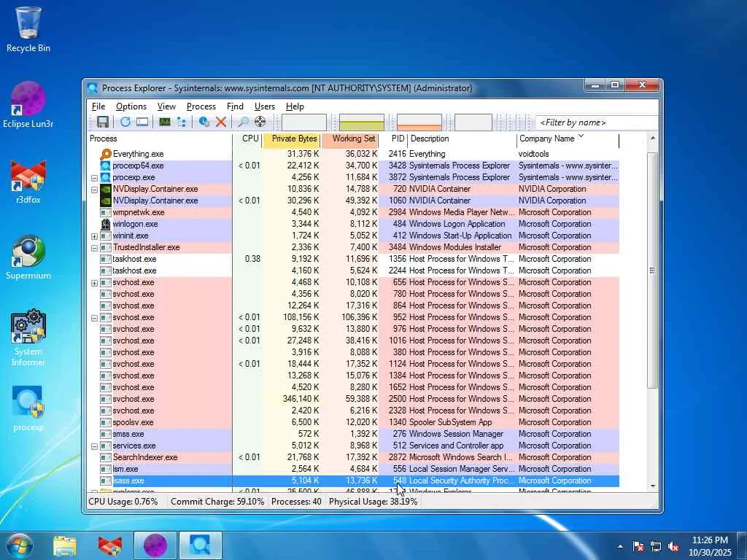The image size is (747, 560).
Task: Click the green commit history graph
Action: (x=362, y=122)
